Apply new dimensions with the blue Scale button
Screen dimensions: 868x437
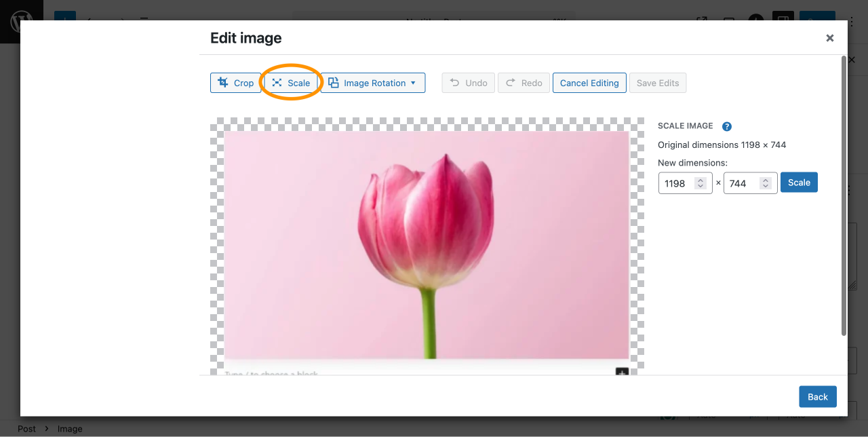coord(799,182)
